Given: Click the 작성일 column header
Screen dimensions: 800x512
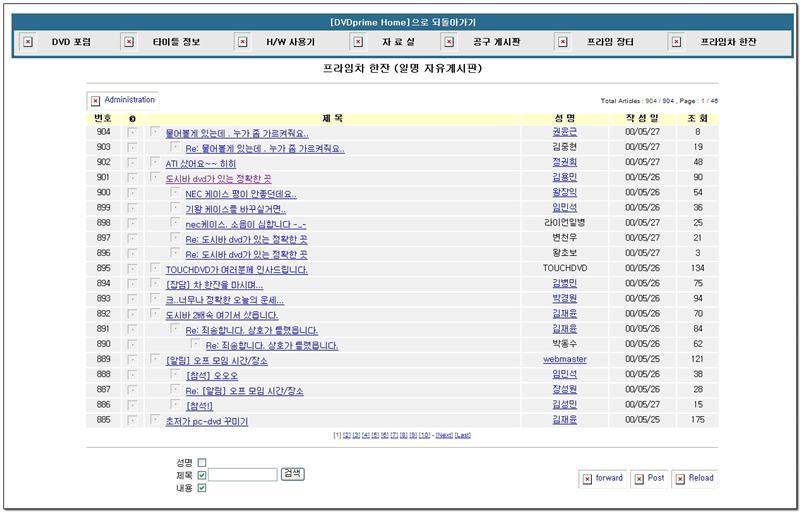Looking at the screenshot, I should point(642,118).
